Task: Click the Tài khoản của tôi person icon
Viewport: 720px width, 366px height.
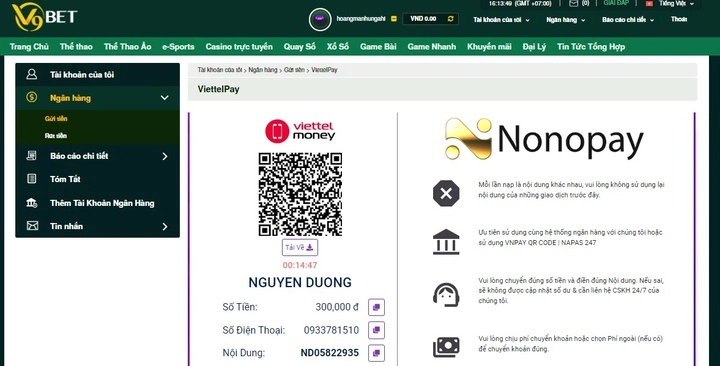Action: tap(31, 74)
